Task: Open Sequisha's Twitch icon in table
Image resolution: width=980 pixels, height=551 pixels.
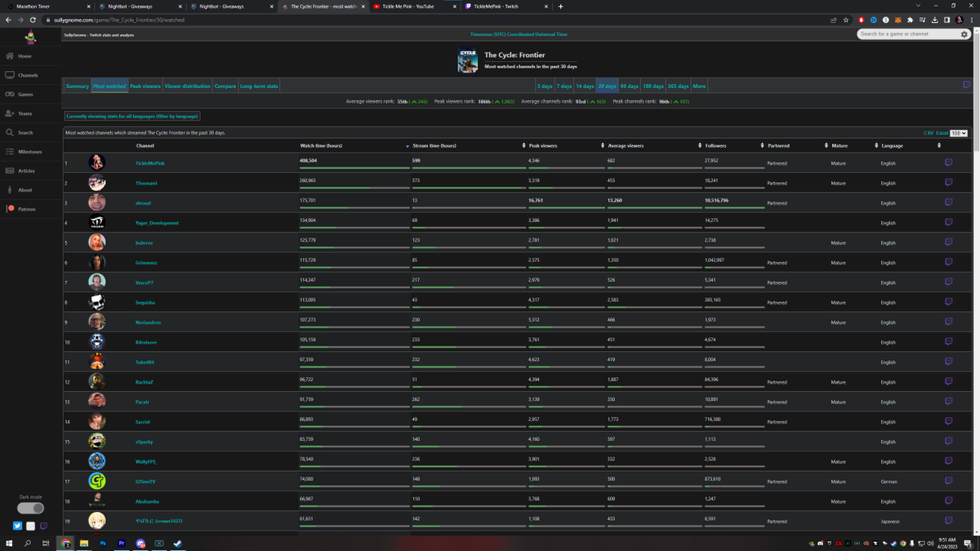Action: 948,302
